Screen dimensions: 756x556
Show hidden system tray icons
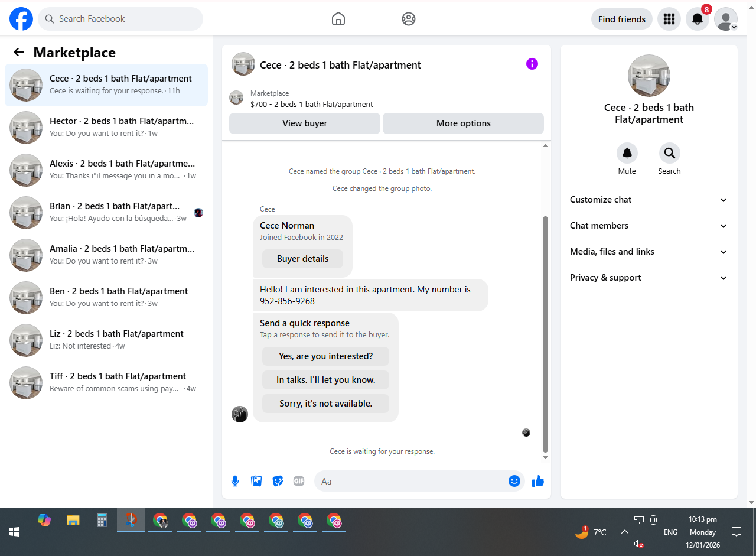(624, 532)
